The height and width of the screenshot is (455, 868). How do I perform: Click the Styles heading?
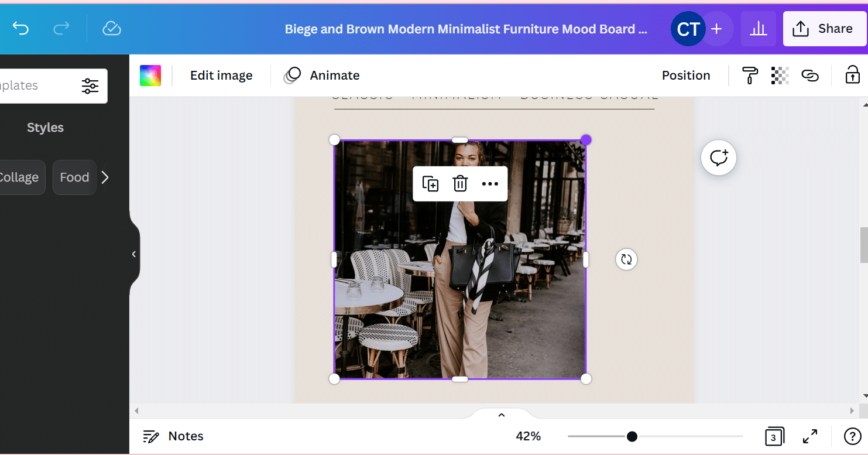(x=45, y=128)
